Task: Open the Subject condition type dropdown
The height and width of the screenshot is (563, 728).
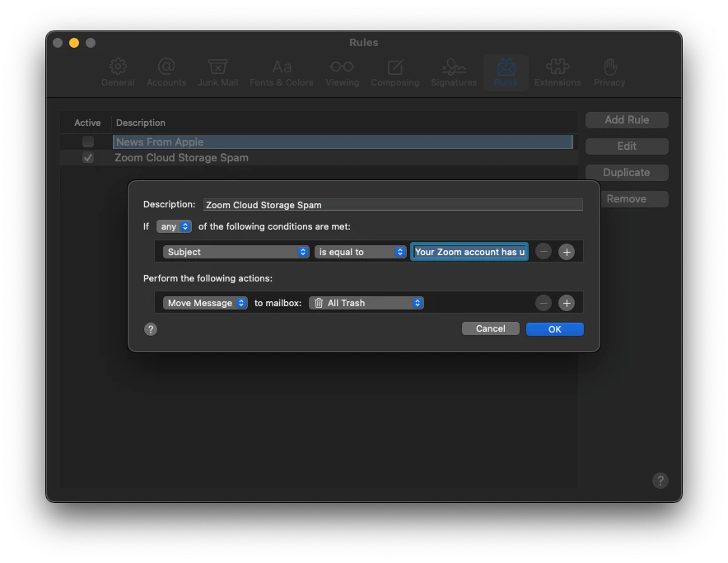Action: [x=236, y=252]
